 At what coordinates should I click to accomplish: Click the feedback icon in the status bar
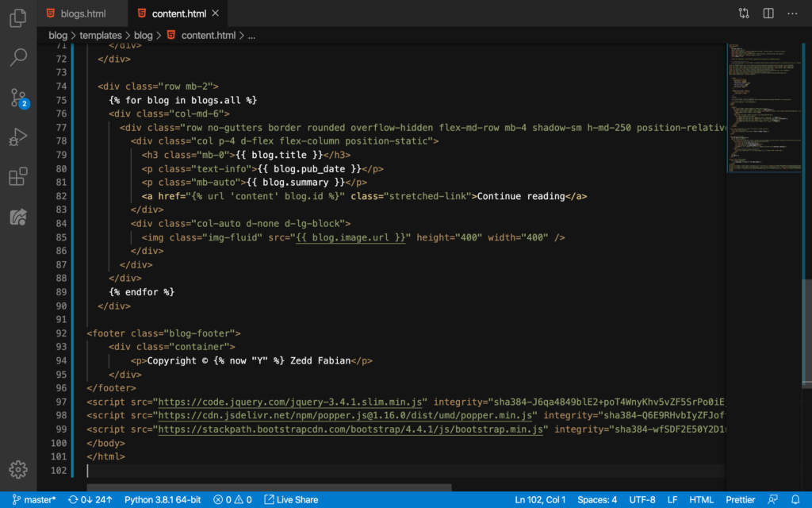(x=772, y=500)
